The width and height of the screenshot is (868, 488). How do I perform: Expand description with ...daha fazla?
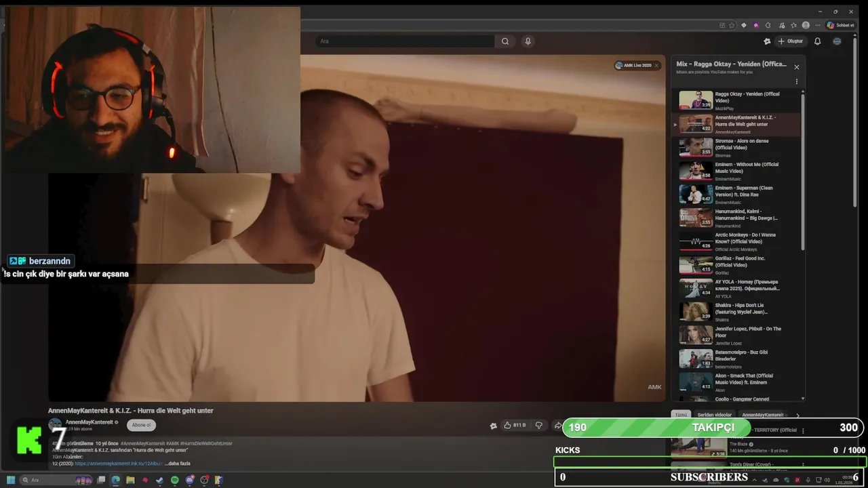(x=178, y=464)
